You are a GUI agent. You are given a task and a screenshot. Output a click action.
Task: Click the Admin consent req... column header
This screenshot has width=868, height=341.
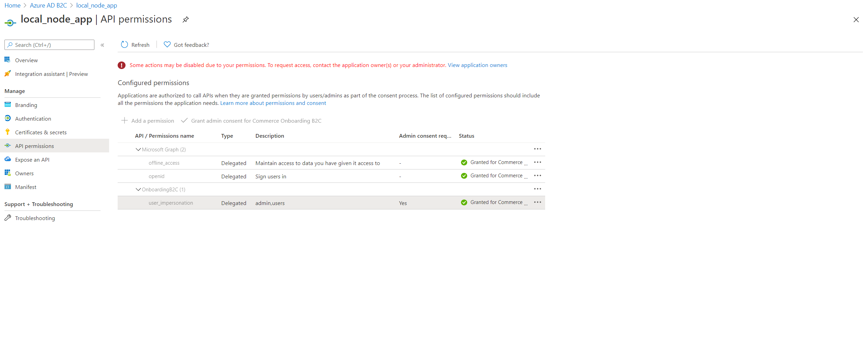[425, 136]
